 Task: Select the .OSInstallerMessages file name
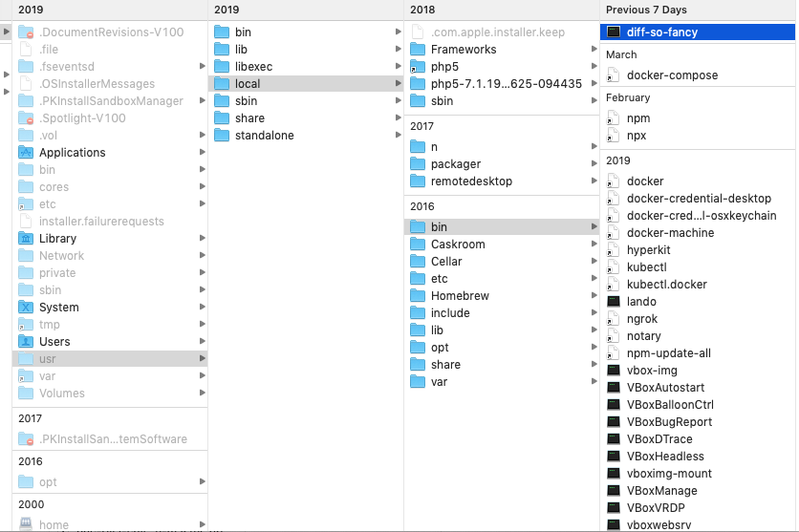(97, 84)
